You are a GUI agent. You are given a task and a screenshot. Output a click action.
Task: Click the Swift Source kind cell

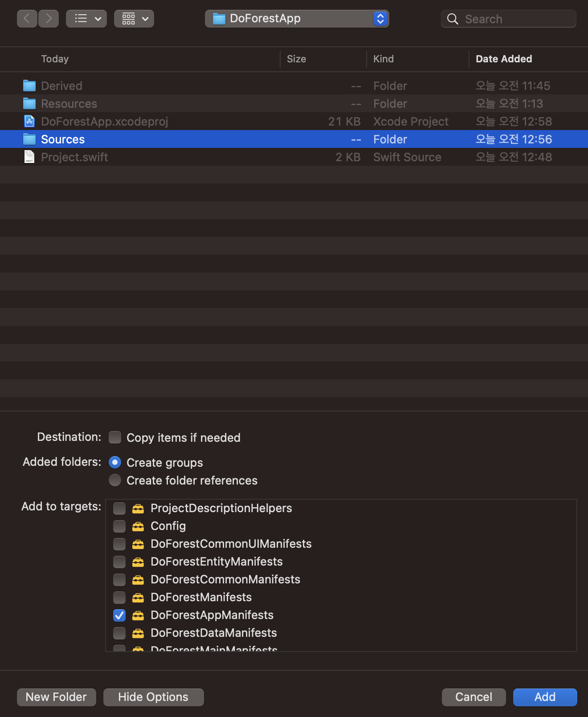[x=407, y=157]
